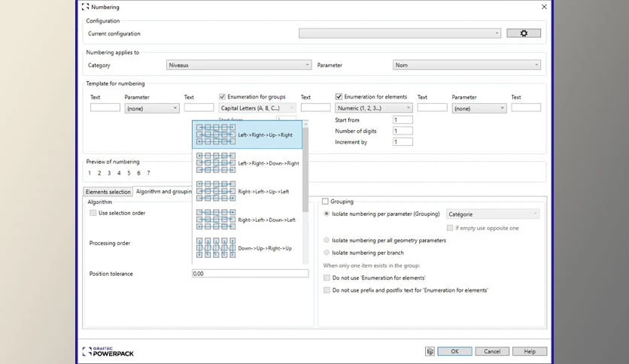The image size is (629, 364).
Task: Switch to Elements selection tab
Action: point(108,192)
